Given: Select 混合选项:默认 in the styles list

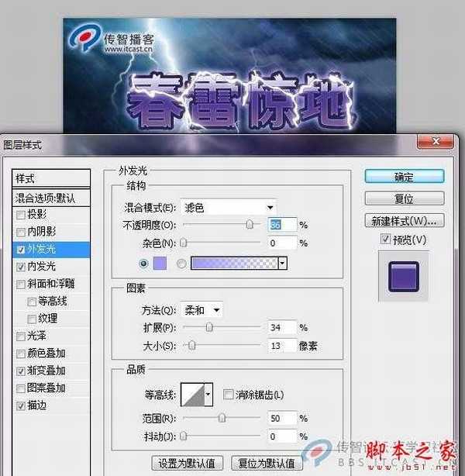Looking at the screenshot, I should tap(45, 198).
